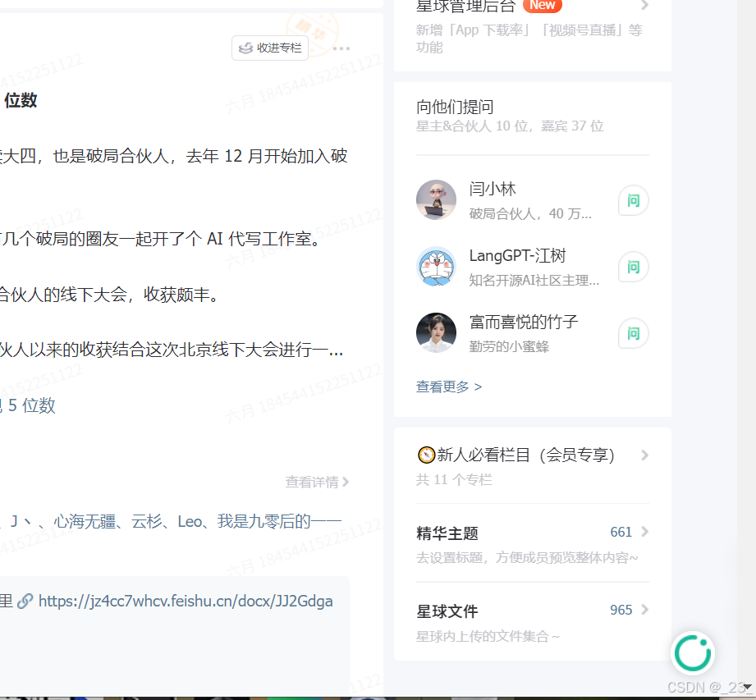The width and height of the screenshot is (756, 700).
Task: Open the green floating circular widget at bottom right
Action: click(693, 653)
